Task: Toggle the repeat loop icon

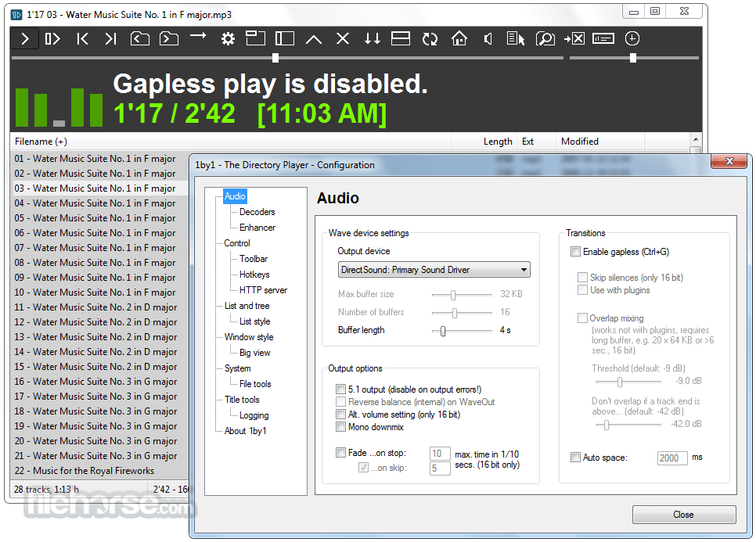Action: tap(430, 39)
